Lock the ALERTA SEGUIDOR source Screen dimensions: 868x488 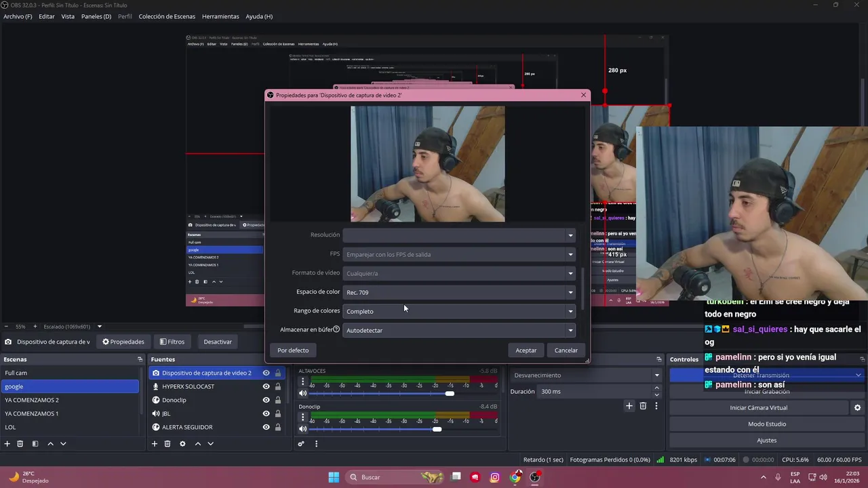coord(278,427)
